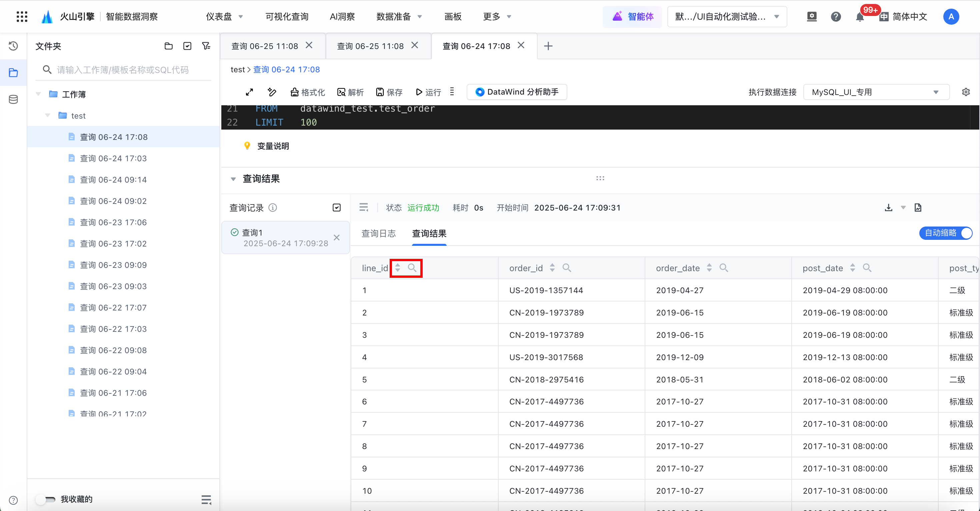This screenshot has height=511, width=980.
Task: Open the notifications bell
Action: click(859, 17)
